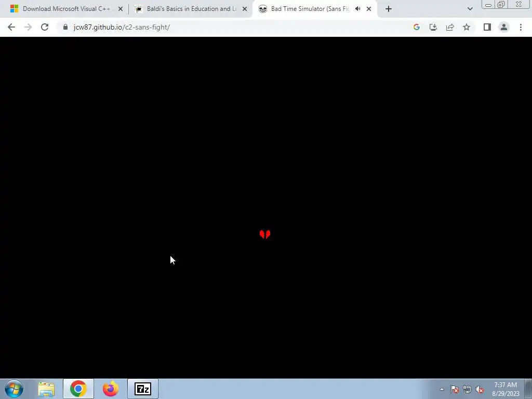
Task: Install the page via download icon
Action: [x=433, y=27]
